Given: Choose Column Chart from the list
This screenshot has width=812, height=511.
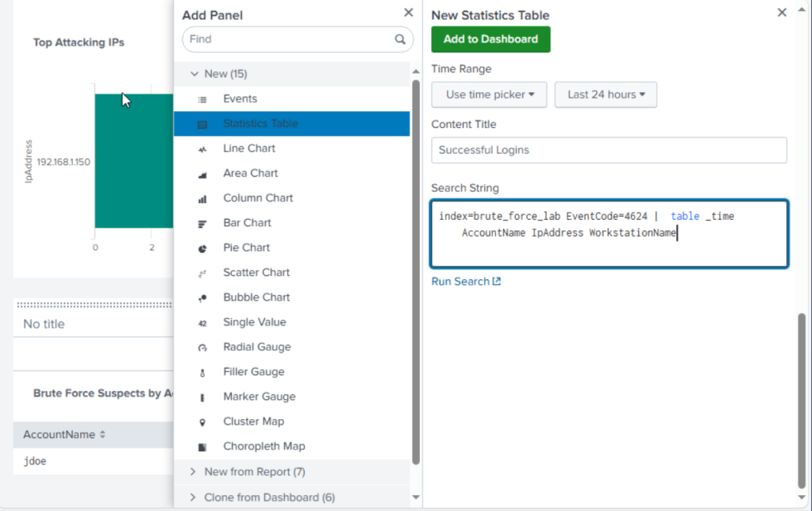Looking at the screenshot, I should (x=258, y=198).
